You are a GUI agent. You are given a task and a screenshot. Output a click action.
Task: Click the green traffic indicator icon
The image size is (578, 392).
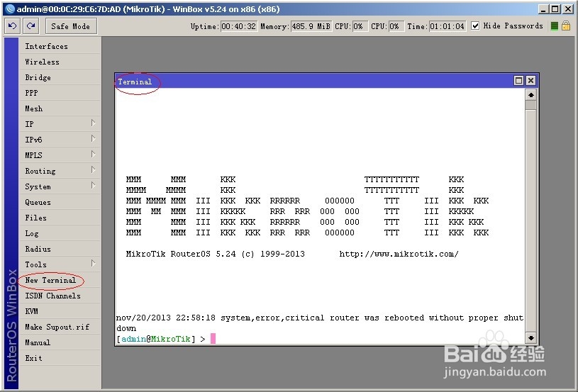point(554,26)
